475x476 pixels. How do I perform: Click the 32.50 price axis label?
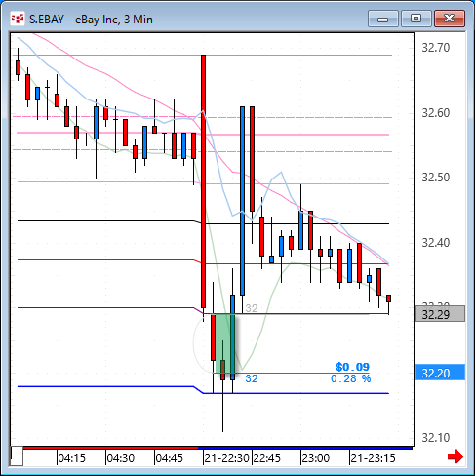click(x=435, y=178)
